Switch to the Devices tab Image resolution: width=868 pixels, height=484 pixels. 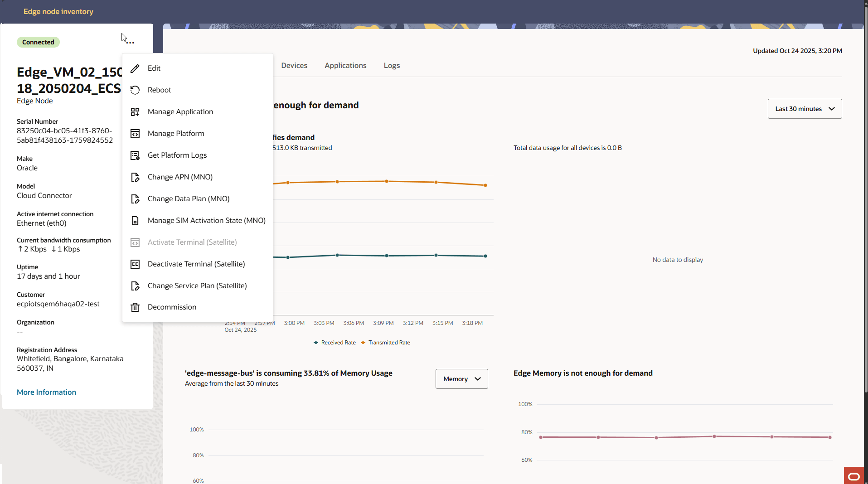pos(294,65)
